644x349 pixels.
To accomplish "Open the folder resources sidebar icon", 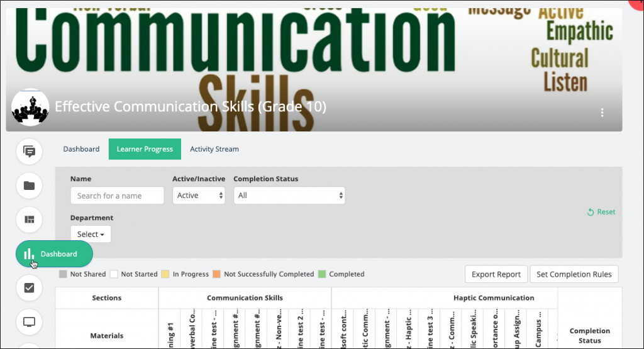I will pos(29,186).
